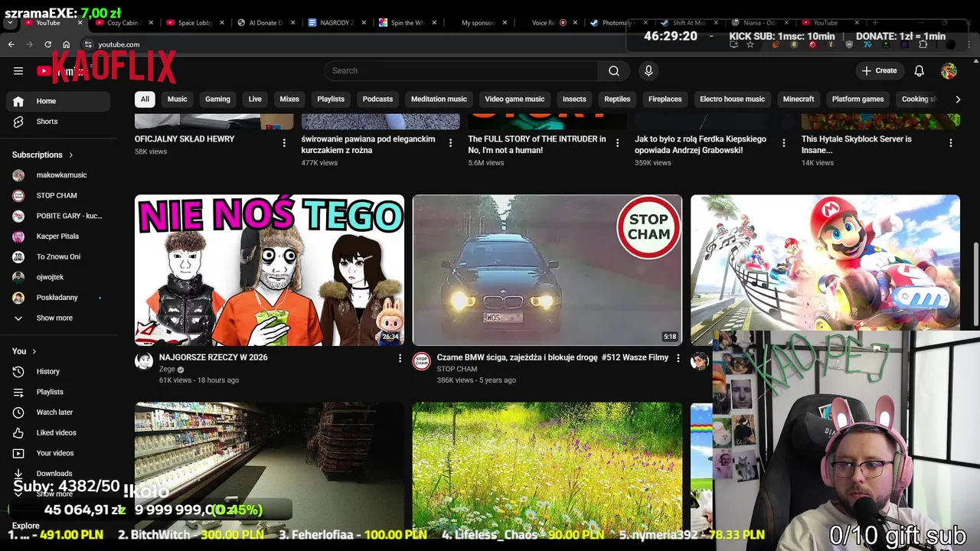Click Zege channel avatar under video
Viewport: 980px width, 551px height.
click(144, 361)
